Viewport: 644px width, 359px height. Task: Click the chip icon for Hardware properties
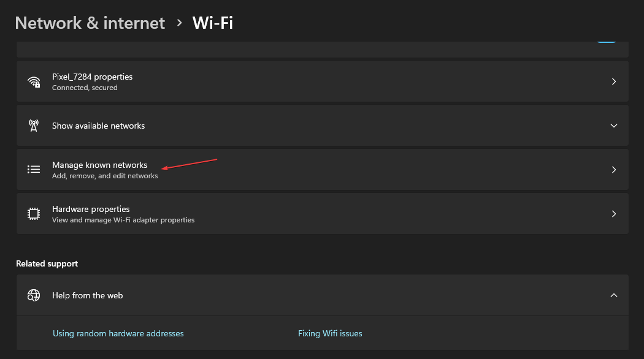tap(34, 214)
